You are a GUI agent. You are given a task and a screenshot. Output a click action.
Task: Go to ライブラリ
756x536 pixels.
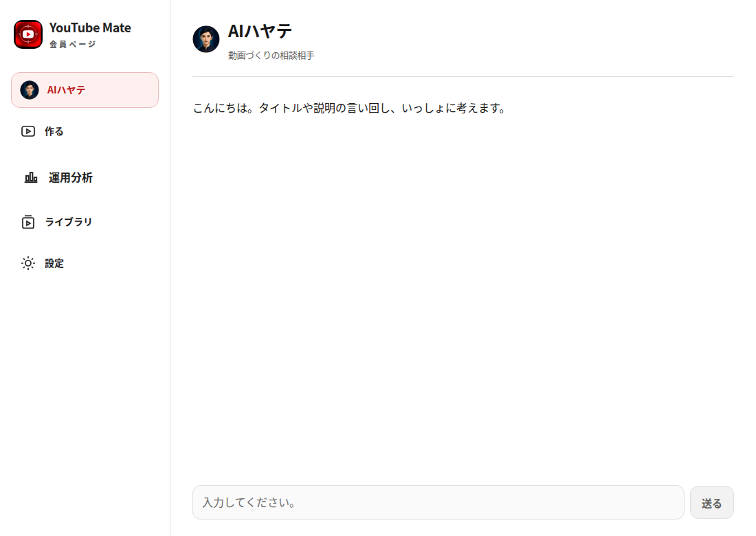(85, 222)
